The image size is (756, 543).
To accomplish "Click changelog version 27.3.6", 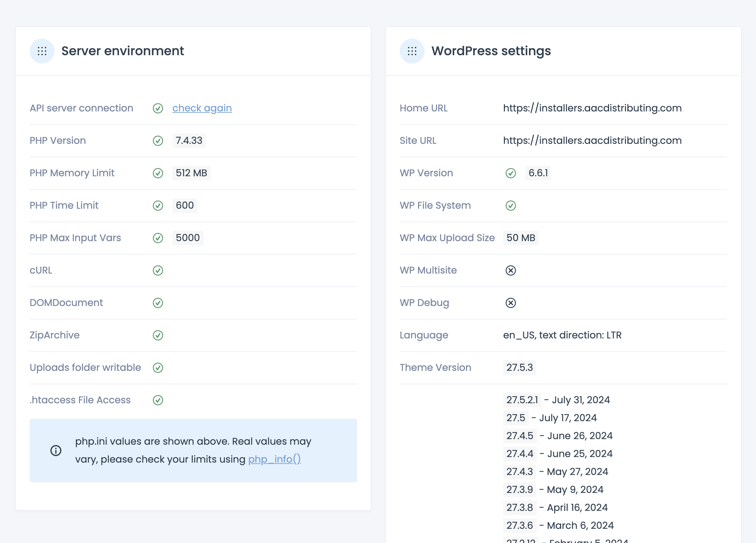I will 520,525.
